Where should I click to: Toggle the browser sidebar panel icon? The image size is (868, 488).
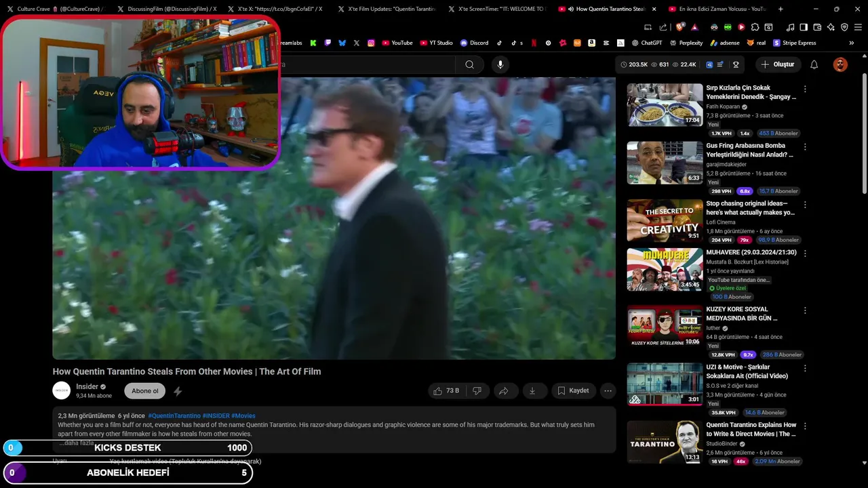[804, 27]
